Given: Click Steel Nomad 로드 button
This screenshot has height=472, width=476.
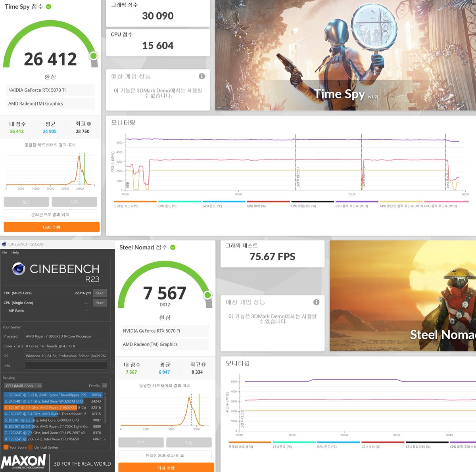Looking at the screenshot, I should coord(141,443).
